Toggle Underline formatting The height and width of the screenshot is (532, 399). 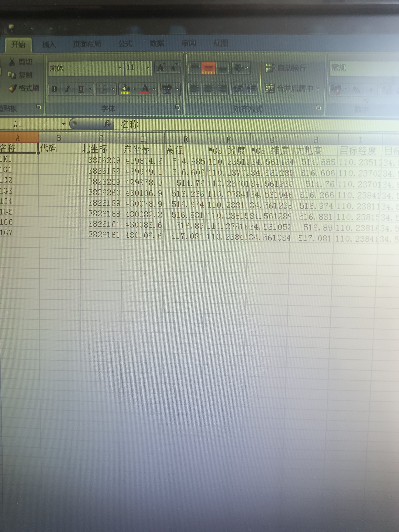81,89
